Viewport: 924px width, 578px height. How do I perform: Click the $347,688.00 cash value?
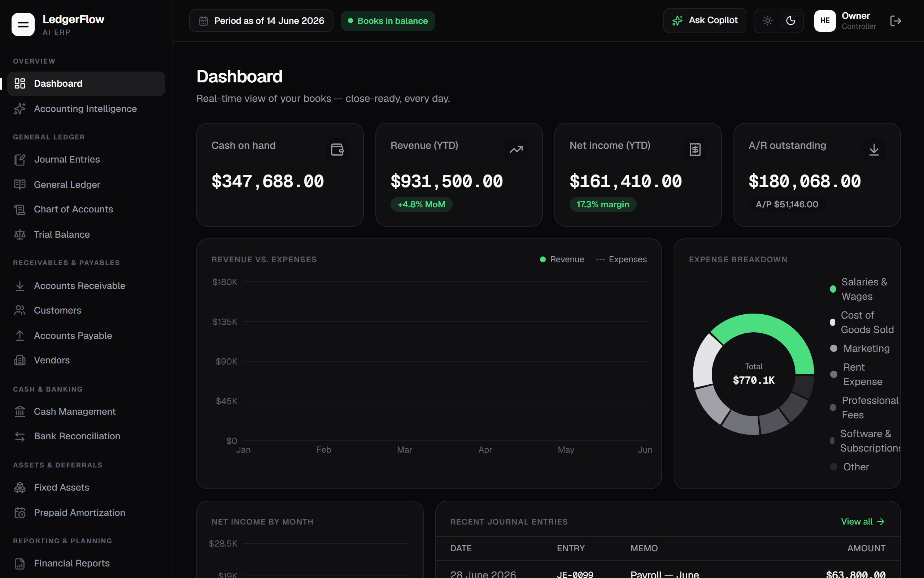coord(267,181)
